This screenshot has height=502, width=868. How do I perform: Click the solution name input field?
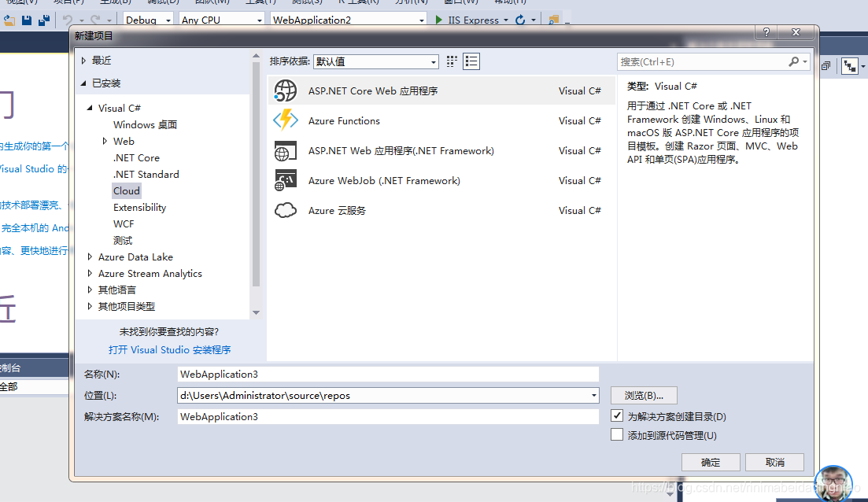[x=388, y=416]
